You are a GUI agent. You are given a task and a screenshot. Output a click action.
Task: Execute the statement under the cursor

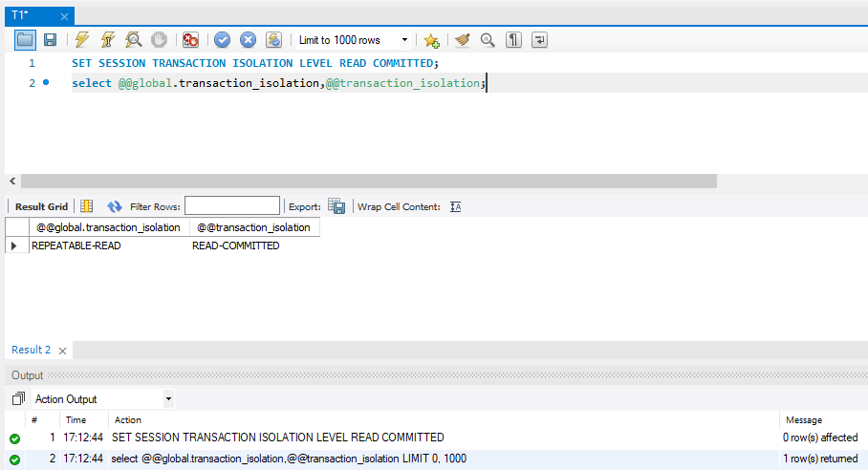107,40
